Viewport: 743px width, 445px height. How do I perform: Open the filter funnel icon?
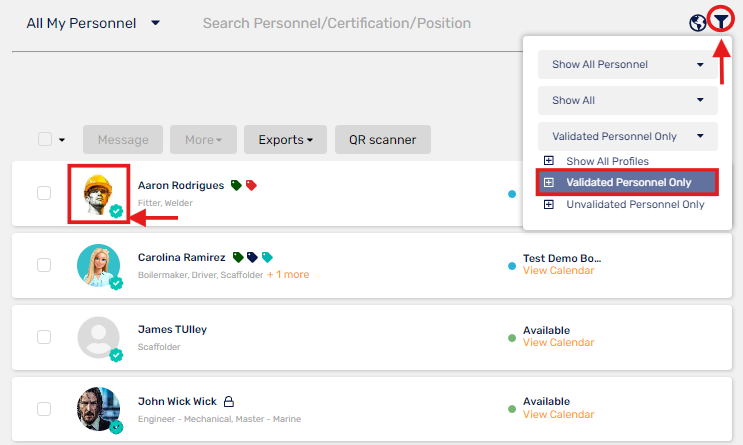tap(721, 21)
